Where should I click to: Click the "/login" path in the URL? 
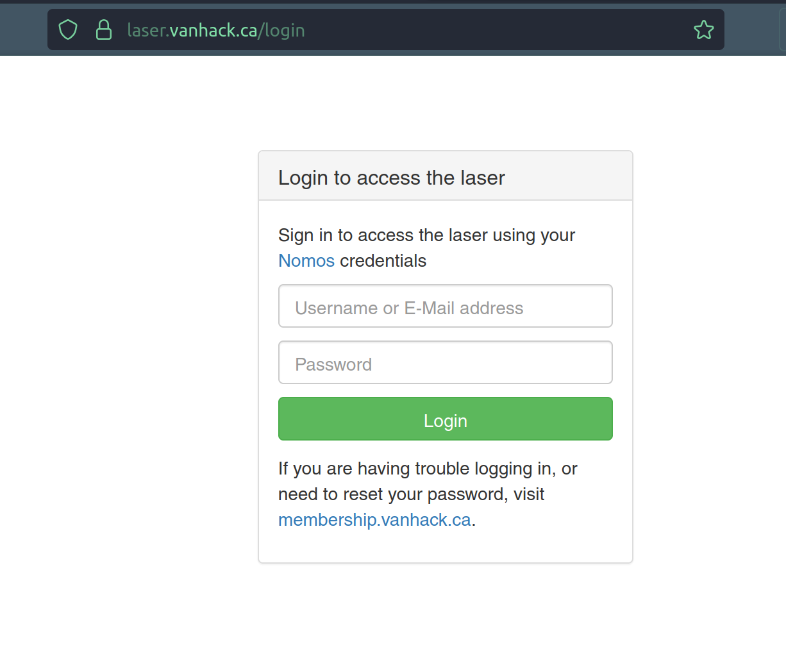click(281, 30)
